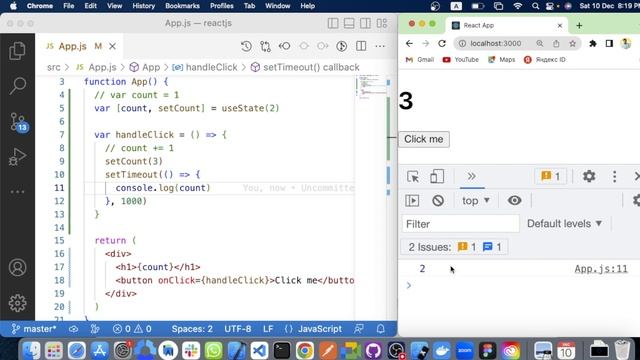Select the App.js editor tab
The width and height of the screenshot is (640, 360).
coord(80,47)
